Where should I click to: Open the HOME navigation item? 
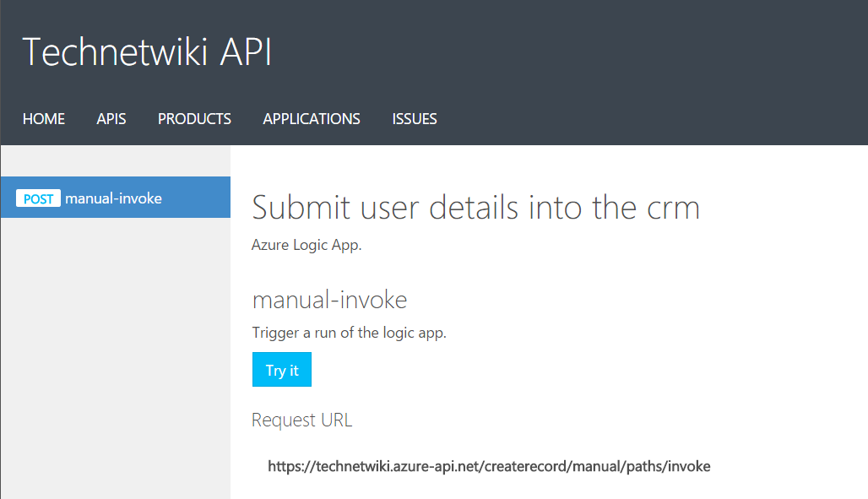[x=44, y=119]
